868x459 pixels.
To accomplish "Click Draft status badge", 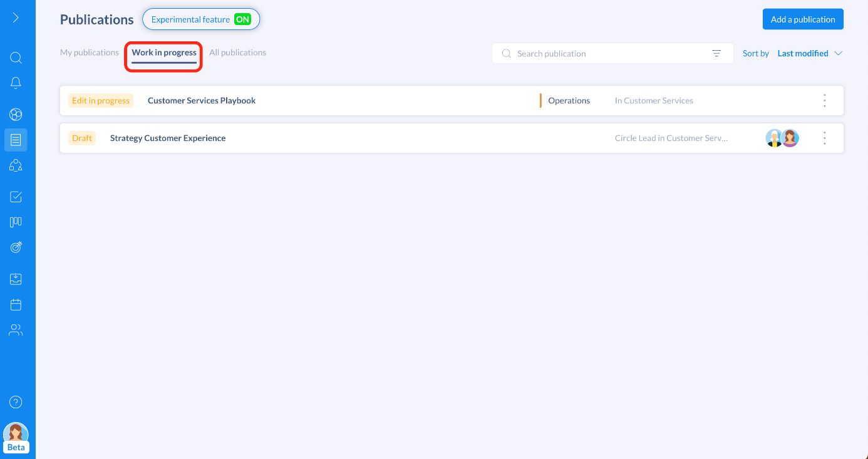I will pyautogui.click(x=82, y=138).
